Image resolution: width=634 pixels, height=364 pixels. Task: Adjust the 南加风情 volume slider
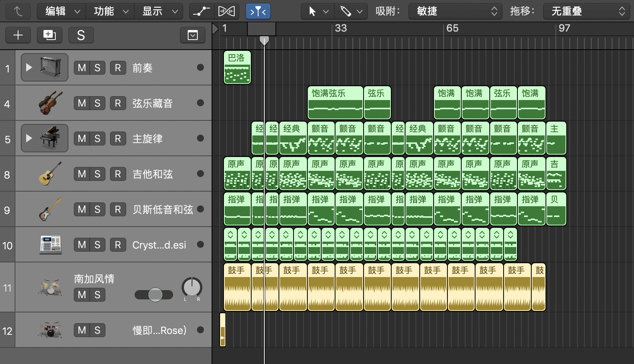[154, 295]
